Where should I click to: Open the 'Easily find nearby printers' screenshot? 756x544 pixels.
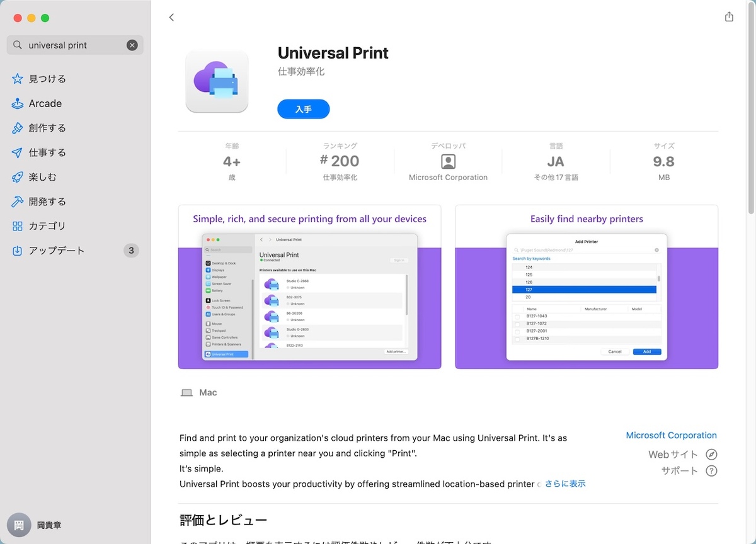[x=587, y=286]
